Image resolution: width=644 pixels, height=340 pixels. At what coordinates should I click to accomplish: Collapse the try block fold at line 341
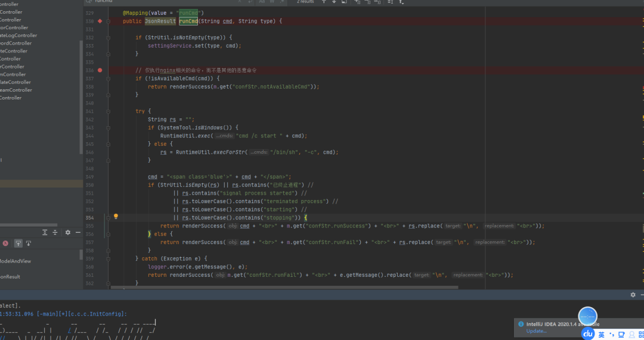click(108, 111)
